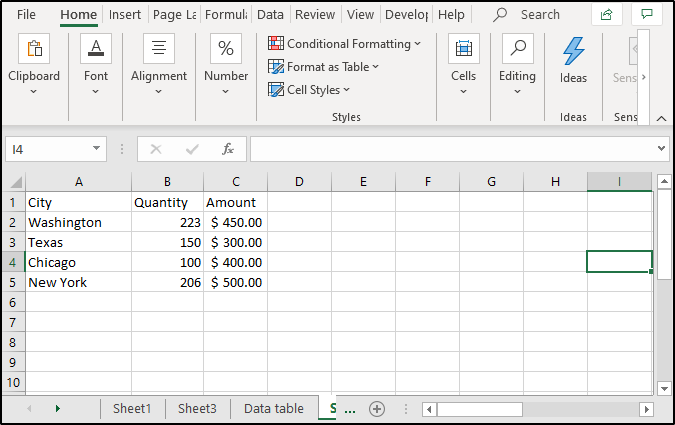675x425 pixels.
Task: Click the Search magnifier icon
Action: 500,15
